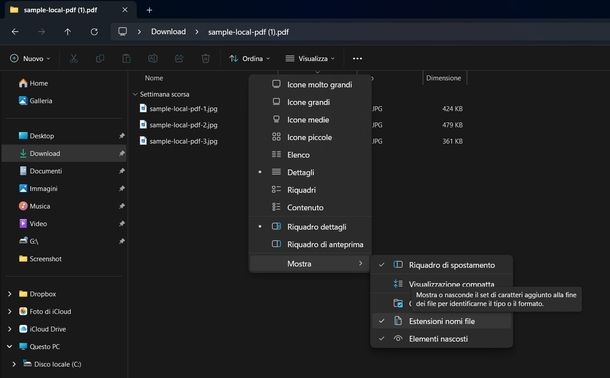Click sample-local-pdf (1).pdf breadcrumb
The height and width of the screenshot is (378, 610).
[248, 32]
